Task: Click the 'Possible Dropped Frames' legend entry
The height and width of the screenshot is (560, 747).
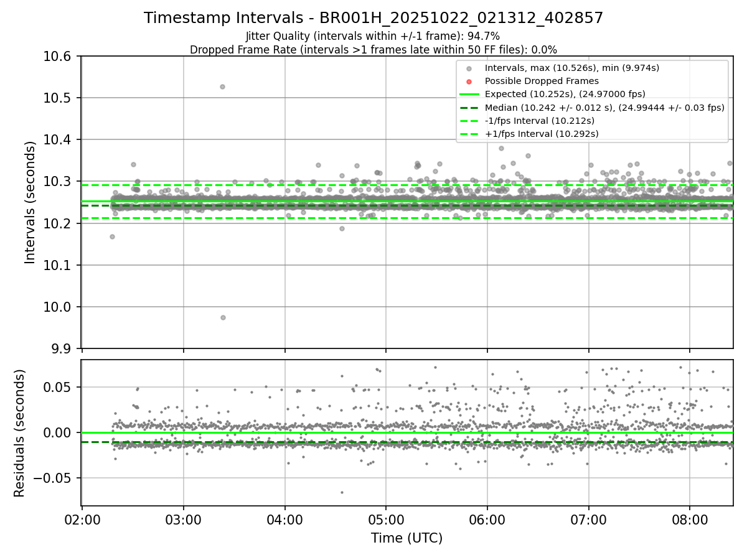Action: pyautogui.click(x=542, y=81)
